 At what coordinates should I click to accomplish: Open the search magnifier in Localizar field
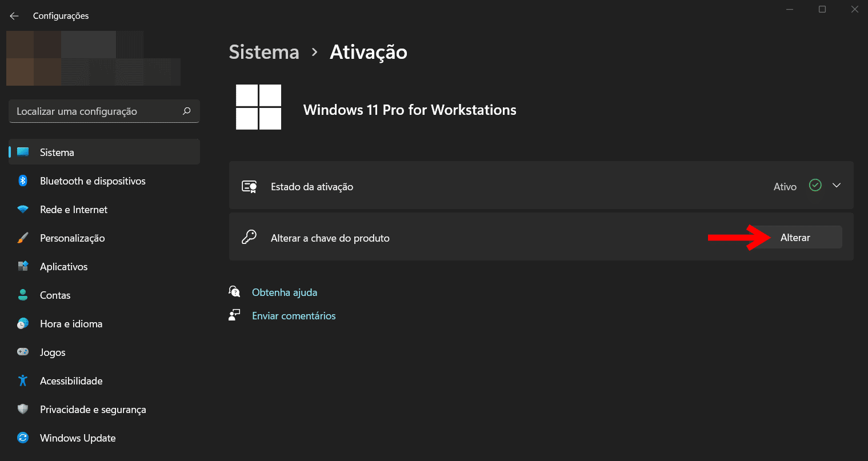point(186,111)
